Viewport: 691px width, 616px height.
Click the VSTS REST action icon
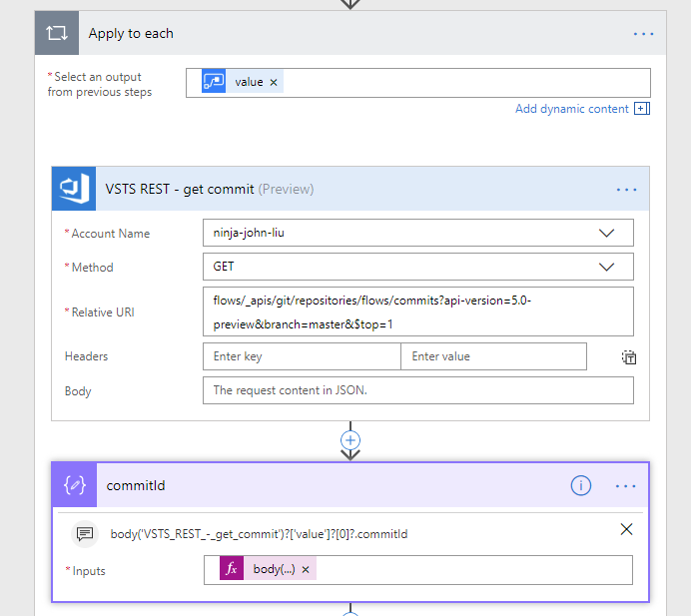[74, 189]
